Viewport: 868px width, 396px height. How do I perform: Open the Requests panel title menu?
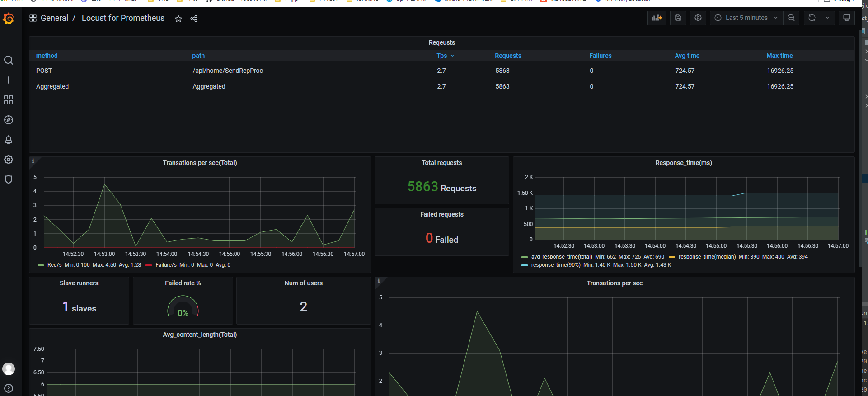point(441,42)
